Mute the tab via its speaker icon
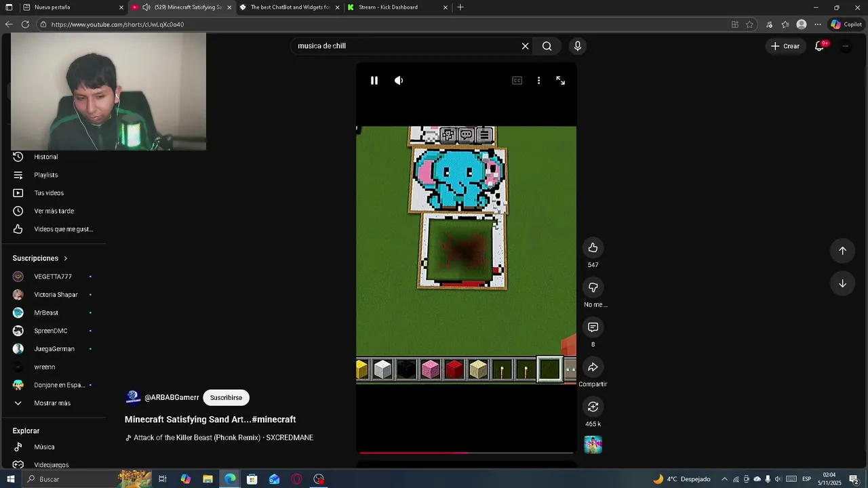868x488 pixels. pos(146,7)
